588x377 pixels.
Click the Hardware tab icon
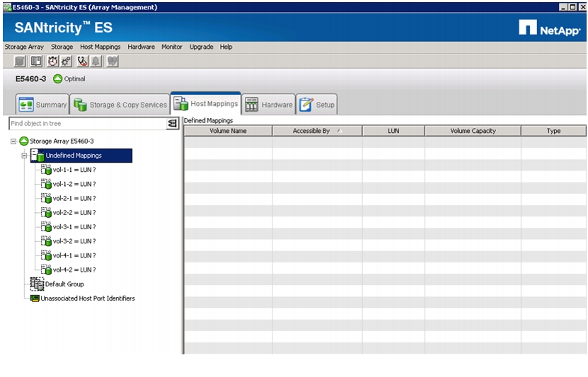(251, 105)
